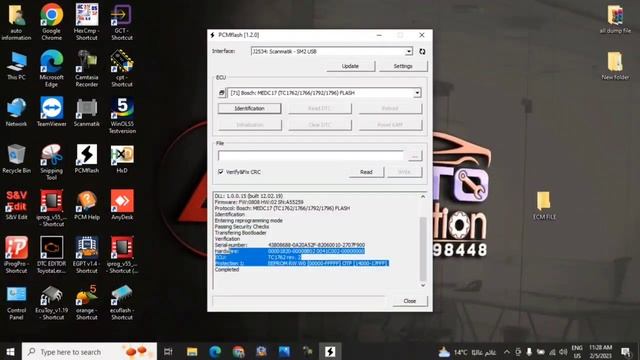Click the log scrollbar up arrow
The image size is (640, 360).
(423, 197)
